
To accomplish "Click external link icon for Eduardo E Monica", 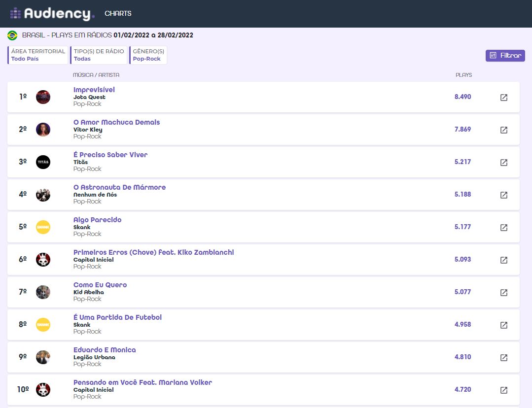I will pyautogui.click(x=503, y=358).
